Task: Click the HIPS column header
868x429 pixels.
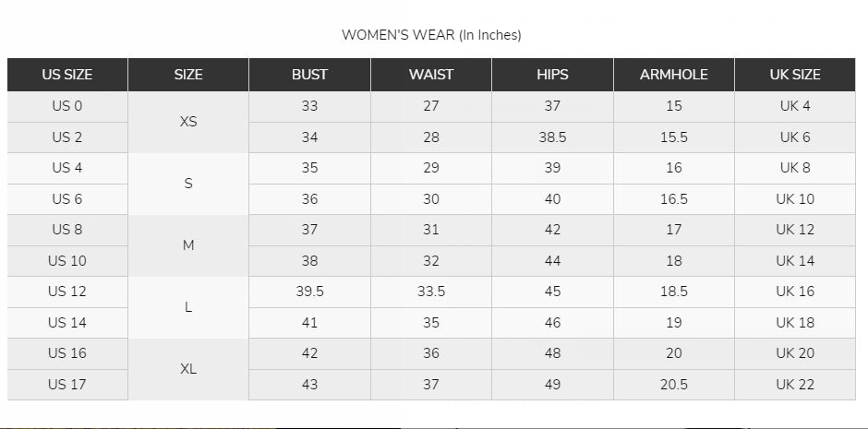Action: coord(552,75)
